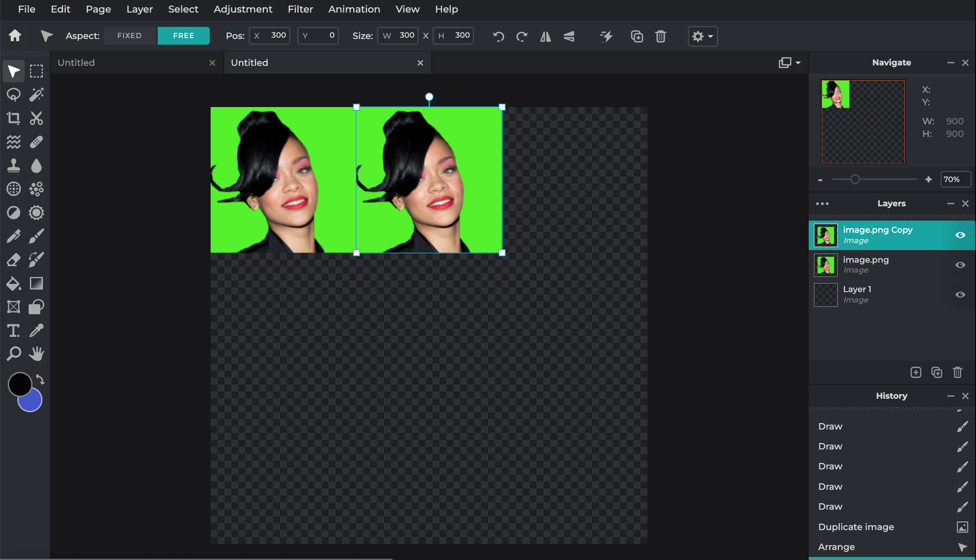
Task: Hide Layer 1 visibility
Action: tap(960, 295)
